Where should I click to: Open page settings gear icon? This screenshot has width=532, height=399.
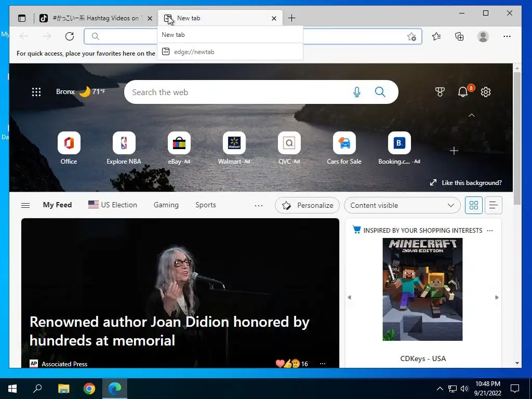tap(486, 92)
